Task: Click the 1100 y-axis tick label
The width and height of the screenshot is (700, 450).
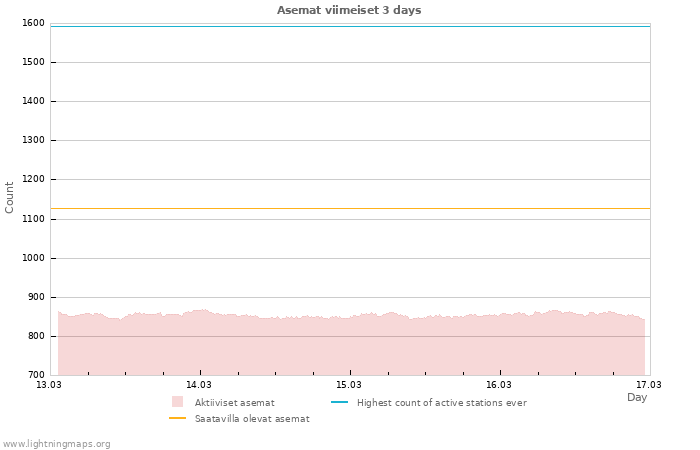Action: pyautogui.click(x=33, y=219)
